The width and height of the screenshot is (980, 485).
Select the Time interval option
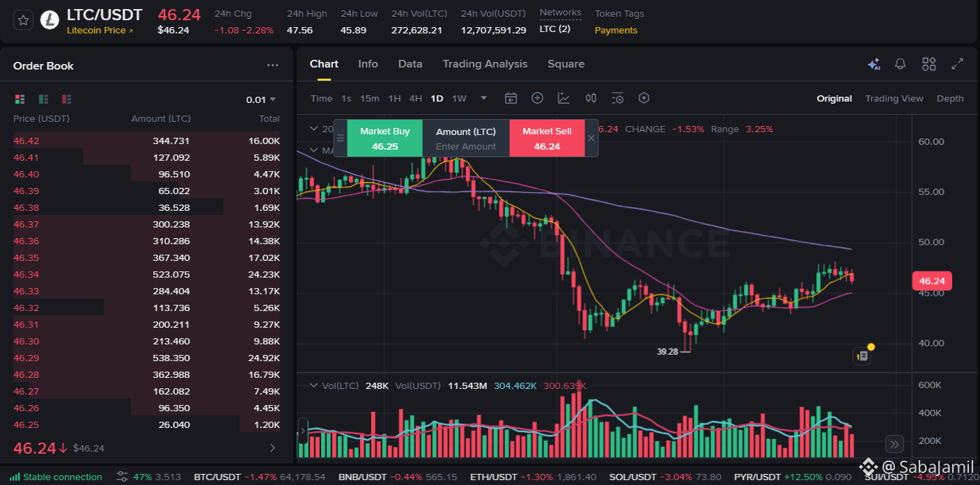point(321,98)
